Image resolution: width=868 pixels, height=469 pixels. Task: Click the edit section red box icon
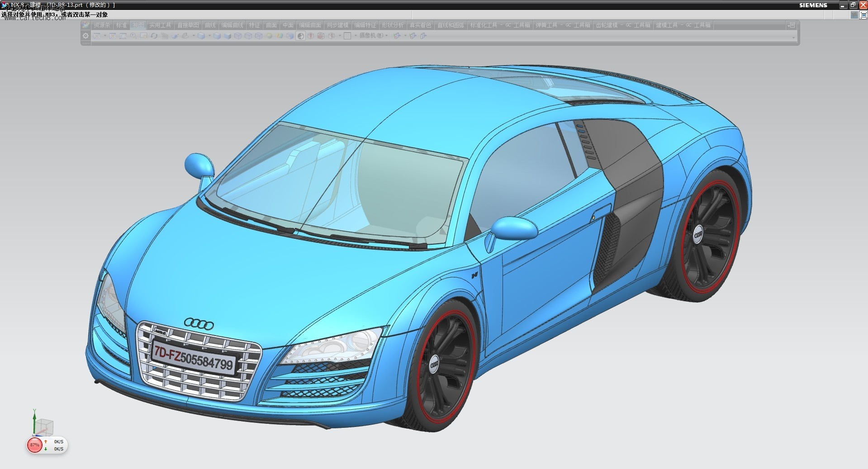tap(321, 36)
